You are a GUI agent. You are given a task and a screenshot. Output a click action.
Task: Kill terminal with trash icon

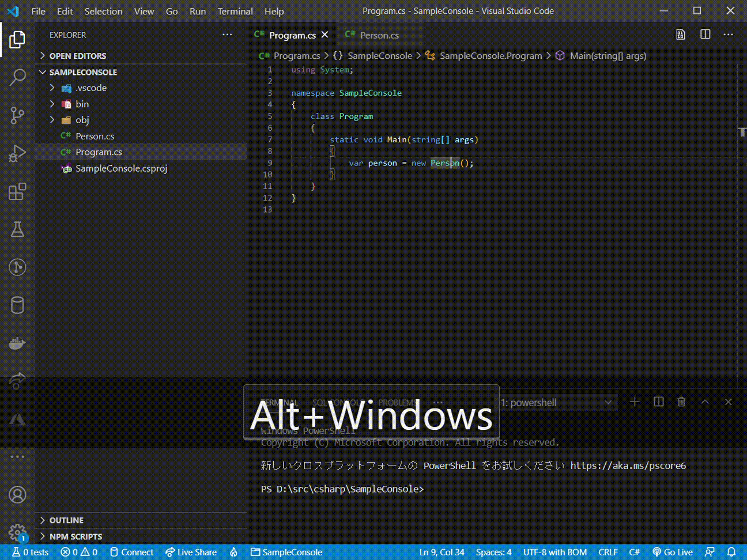tap(681, 402)
